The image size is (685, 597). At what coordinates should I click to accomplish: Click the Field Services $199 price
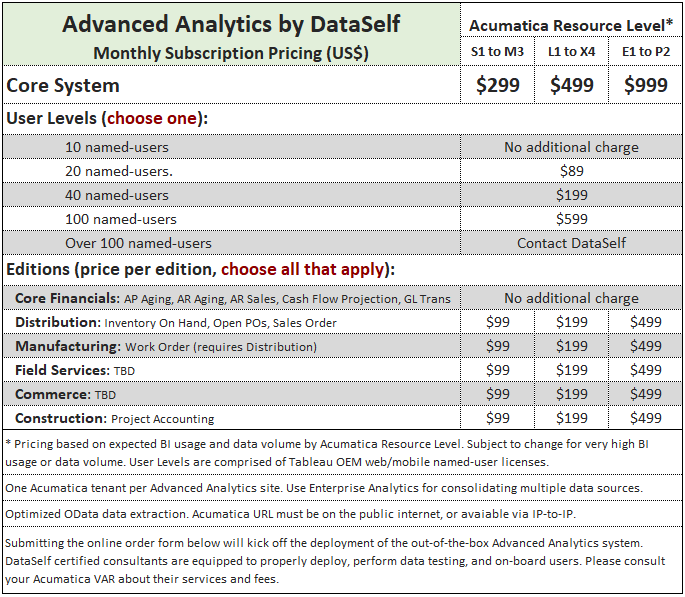pyautogui.click(x=571, y=370)
